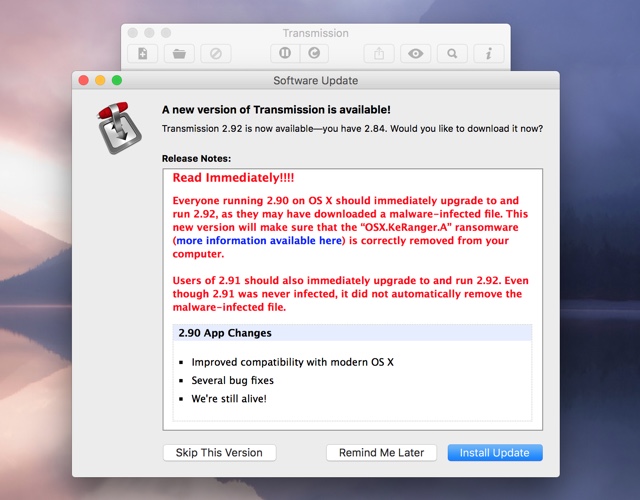
Task: Click Share icon in Transmission toolbar
Action: [x=379, y=53]
